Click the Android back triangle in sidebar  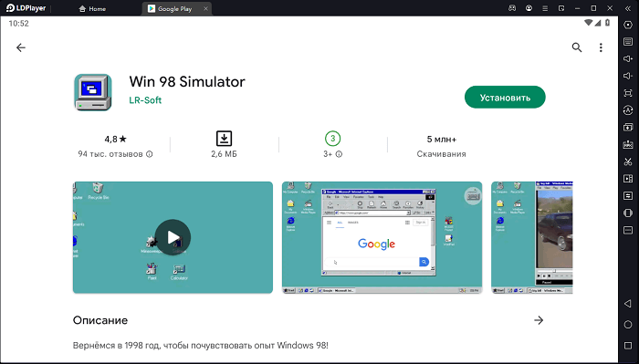click(628, 303)
